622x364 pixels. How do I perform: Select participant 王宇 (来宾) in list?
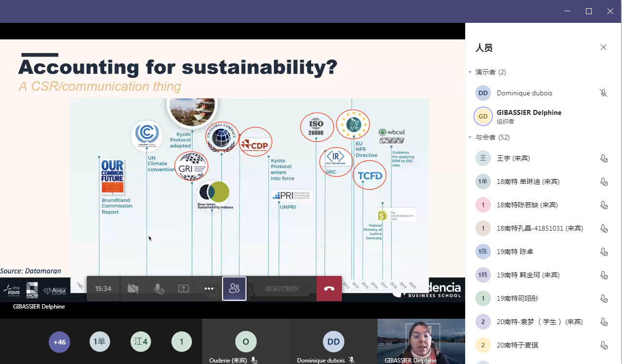coord(513,158)
